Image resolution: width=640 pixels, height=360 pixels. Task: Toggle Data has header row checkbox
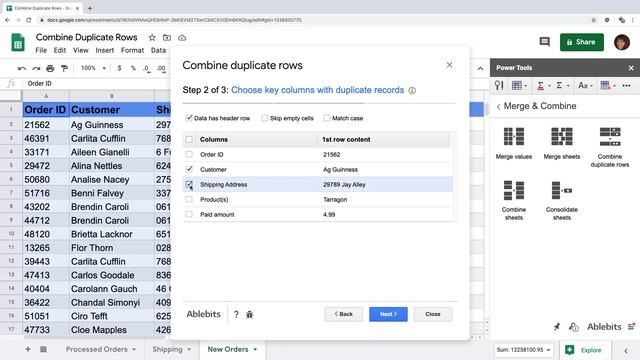click(189, 118)
